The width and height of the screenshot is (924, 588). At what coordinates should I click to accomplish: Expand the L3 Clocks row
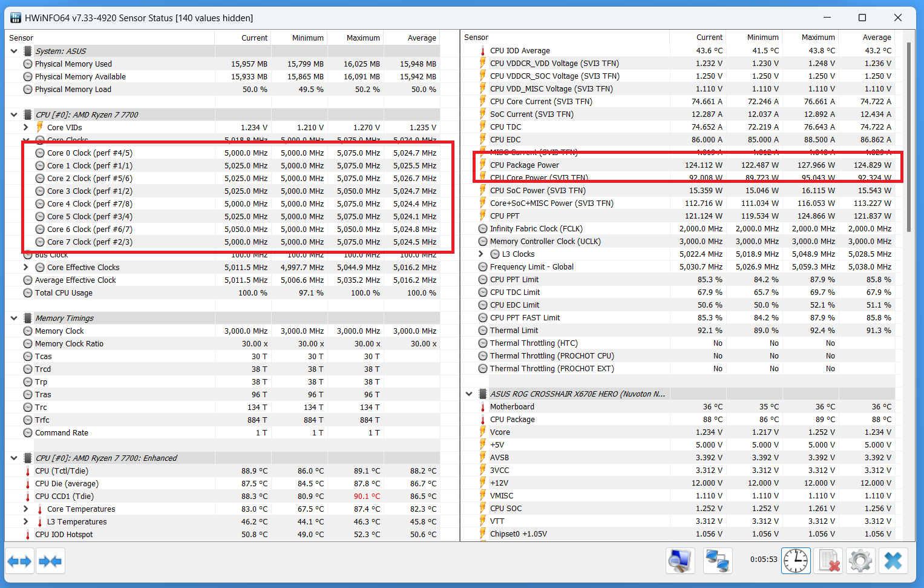[481, 254]
